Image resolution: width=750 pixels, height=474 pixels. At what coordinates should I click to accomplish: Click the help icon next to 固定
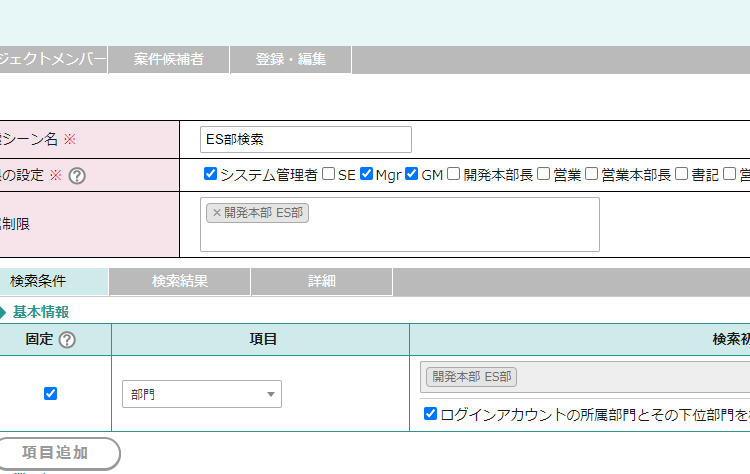coord(67,340)
